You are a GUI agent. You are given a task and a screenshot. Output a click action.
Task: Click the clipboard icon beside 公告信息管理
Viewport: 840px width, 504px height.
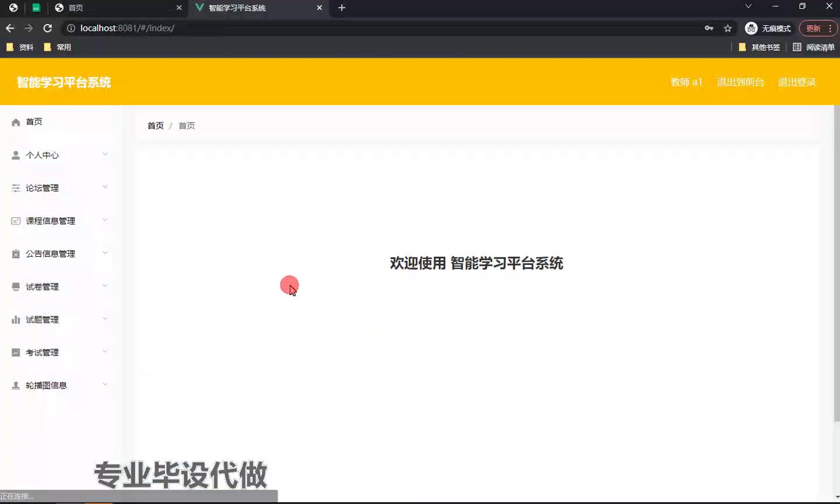(x=16, y=254)
